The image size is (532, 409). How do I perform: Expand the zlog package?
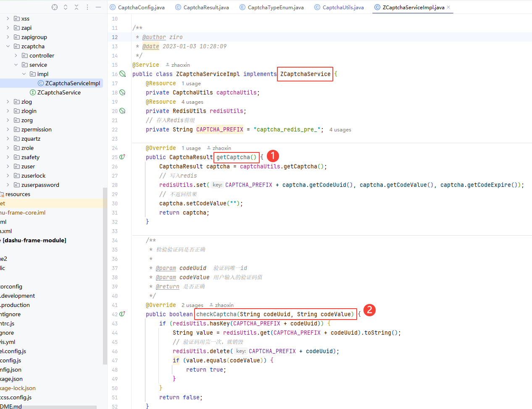8,102
